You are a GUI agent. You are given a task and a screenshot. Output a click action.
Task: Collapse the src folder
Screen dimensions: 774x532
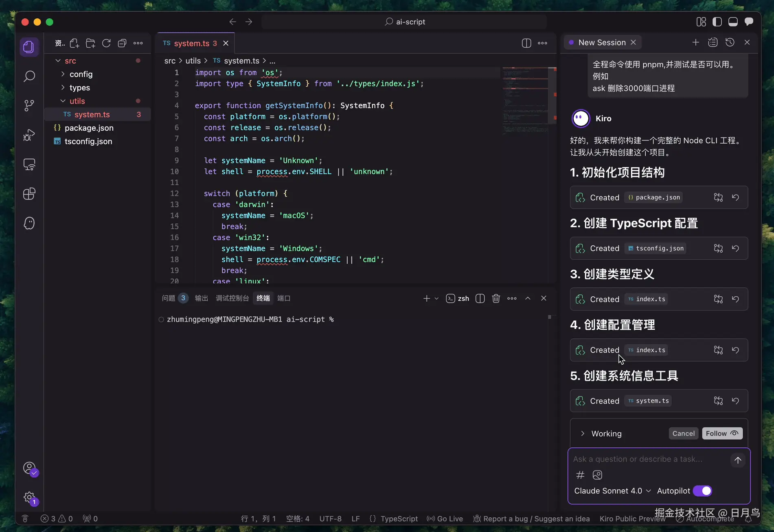click(58, 61)
